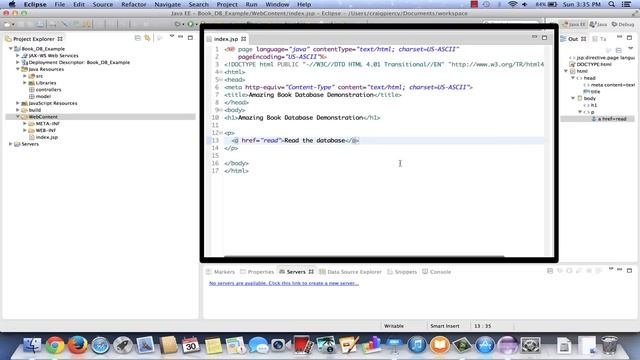Switch to Debug perspective

tap(623, 24)
